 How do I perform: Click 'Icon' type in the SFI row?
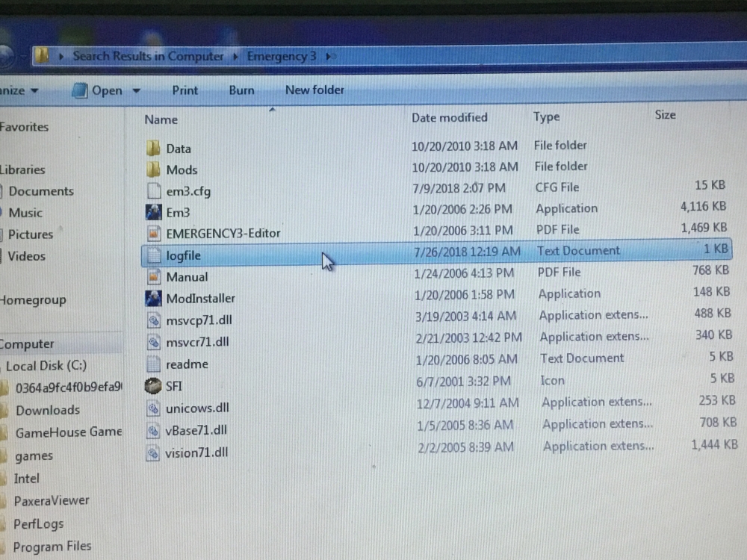tap(552, 381)
